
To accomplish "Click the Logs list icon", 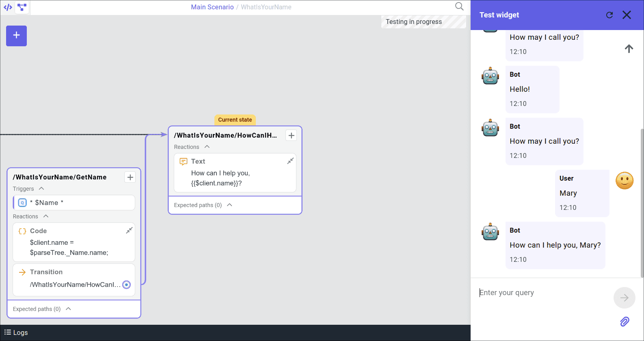I will point(7,332).
